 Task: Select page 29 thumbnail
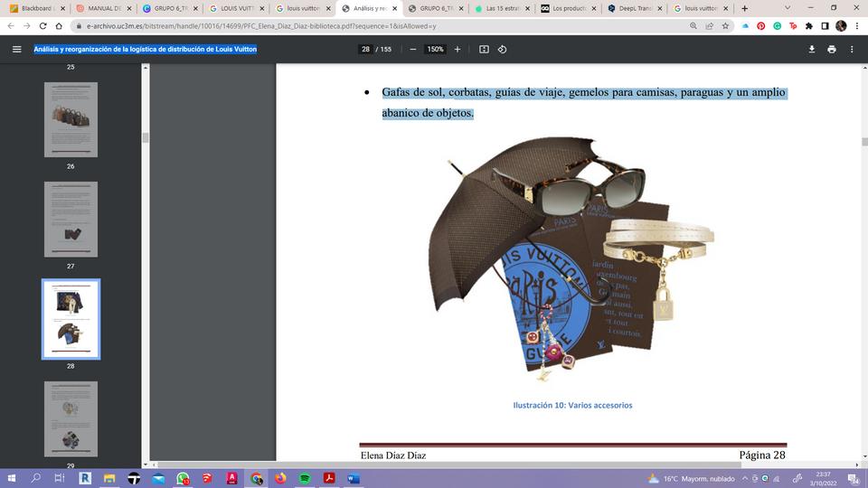[x=71, y=418]
